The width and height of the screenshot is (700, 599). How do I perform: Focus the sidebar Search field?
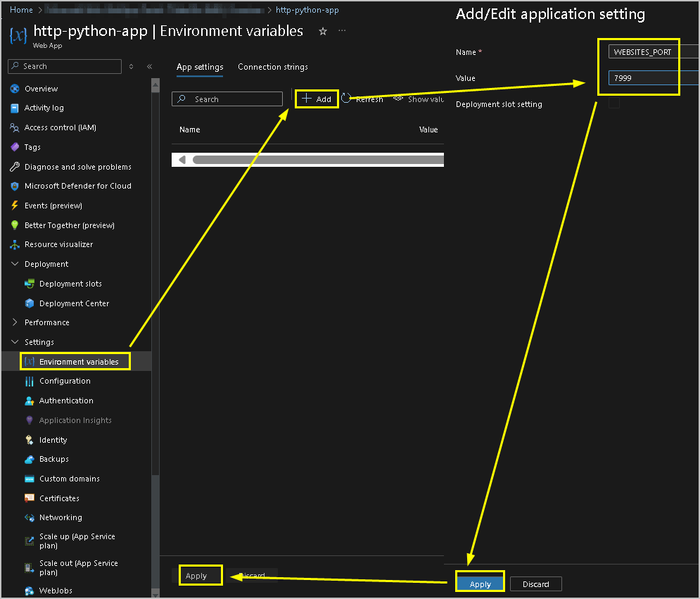pos(65,67)
